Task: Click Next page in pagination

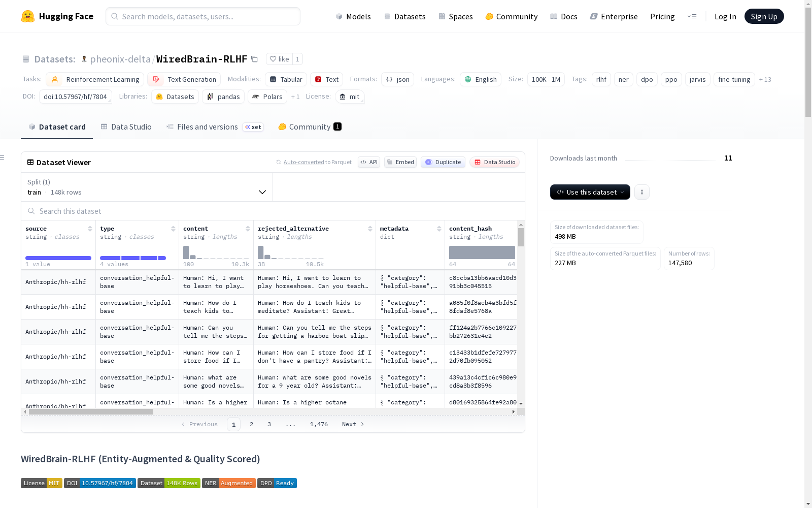Action: (353, 424)
